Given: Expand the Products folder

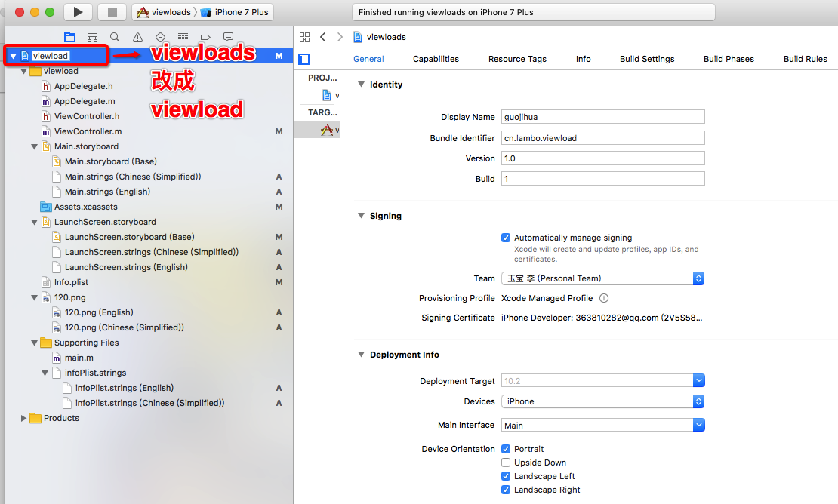Looking at the screenshot, I should pyautogui.click(x=23, y=418).
